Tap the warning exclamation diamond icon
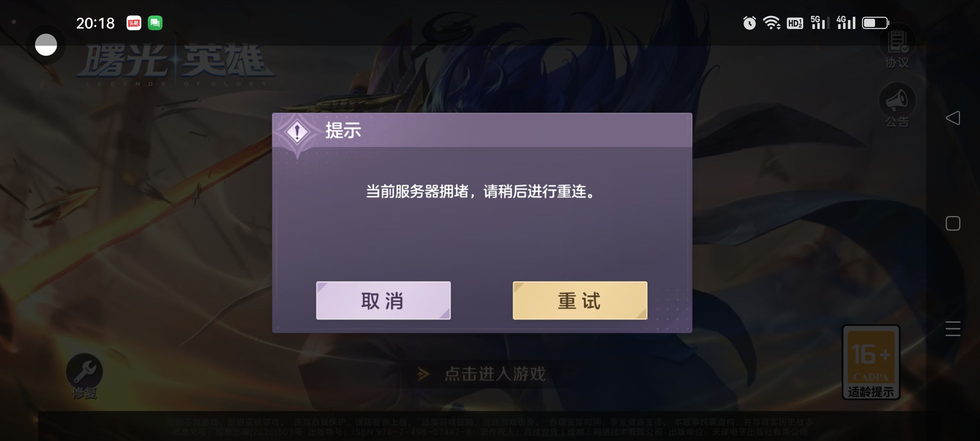The image size is (980, 441). [297, 132]
